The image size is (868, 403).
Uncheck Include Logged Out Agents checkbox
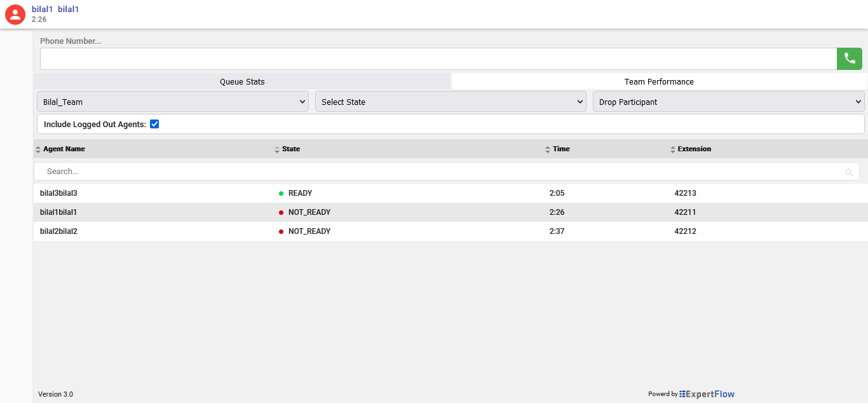[154, 125]
